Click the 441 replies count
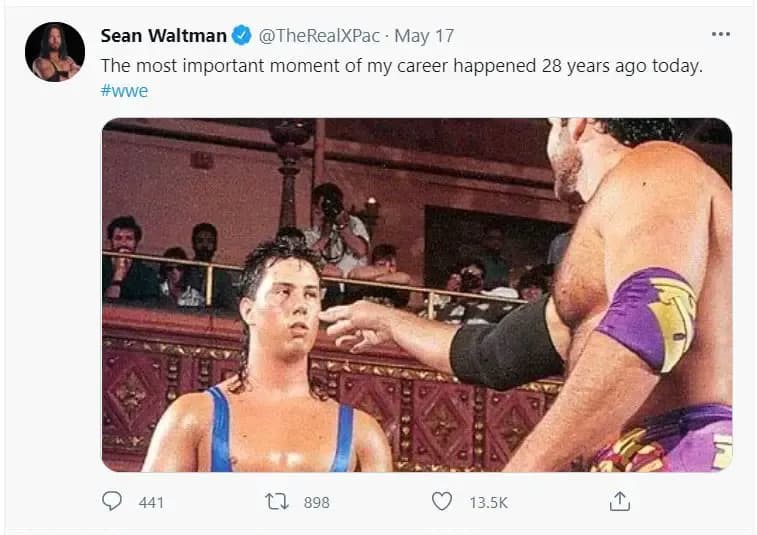 (151, 502)
